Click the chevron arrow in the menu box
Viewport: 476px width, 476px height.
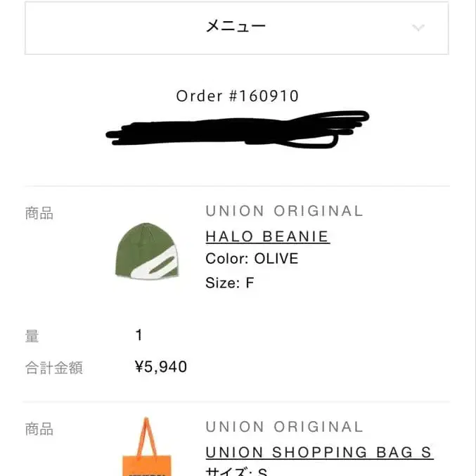[418, 28]
